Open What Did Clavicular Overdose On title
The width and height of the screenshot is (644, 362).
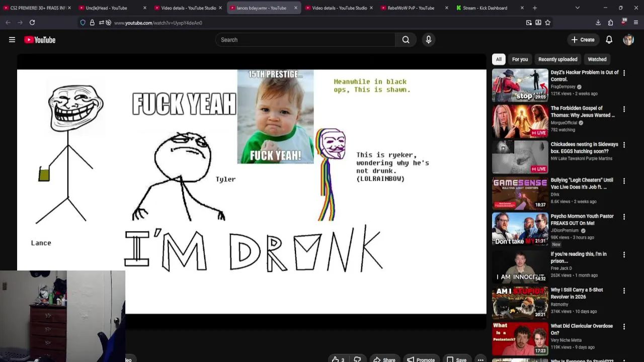[582, 329]
